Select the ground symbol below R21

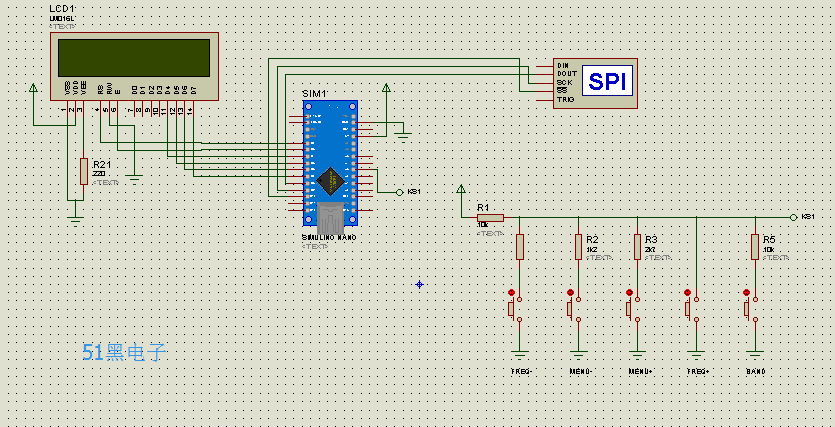pos(76,219)
